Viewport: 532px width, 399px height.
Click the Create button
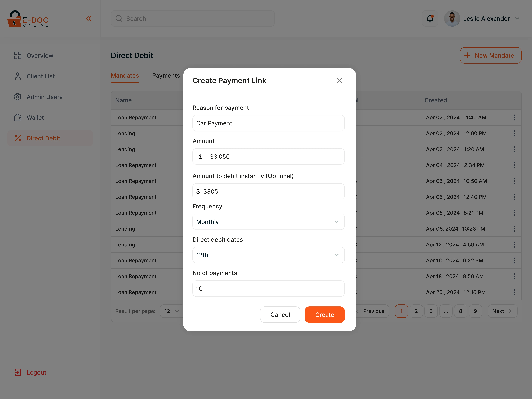325,315
